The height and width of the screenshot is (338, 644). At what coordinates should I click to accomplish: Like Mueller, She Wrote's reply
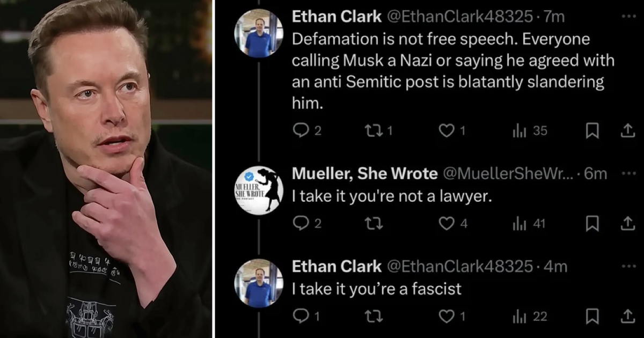447,223
